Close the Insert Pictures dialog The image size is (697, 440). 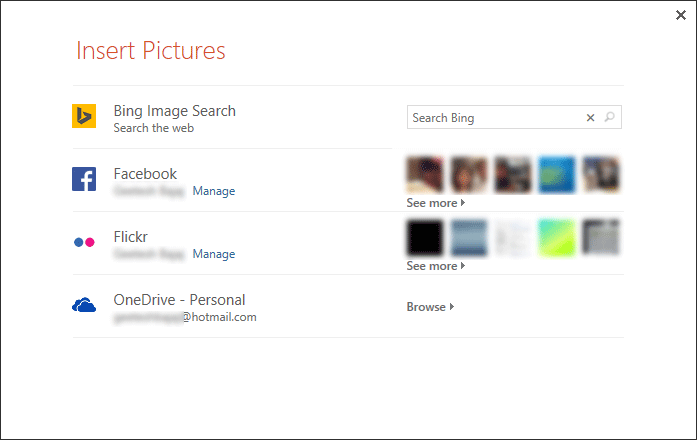pyautogui.click(x=681, y=15)
